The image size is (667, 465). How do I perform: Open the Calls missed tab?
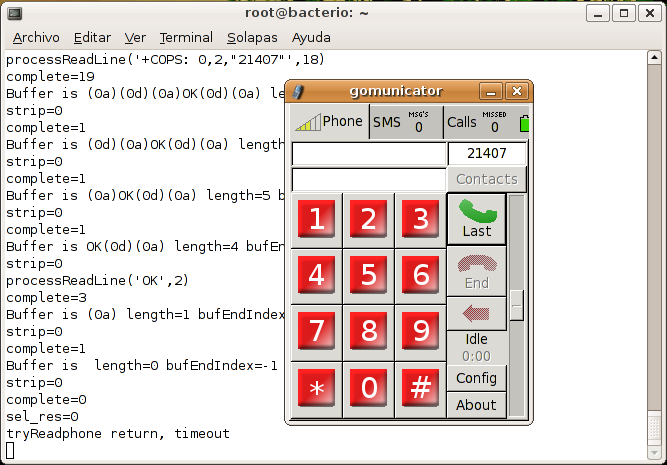pyautogui.click(x=481, y=122)
